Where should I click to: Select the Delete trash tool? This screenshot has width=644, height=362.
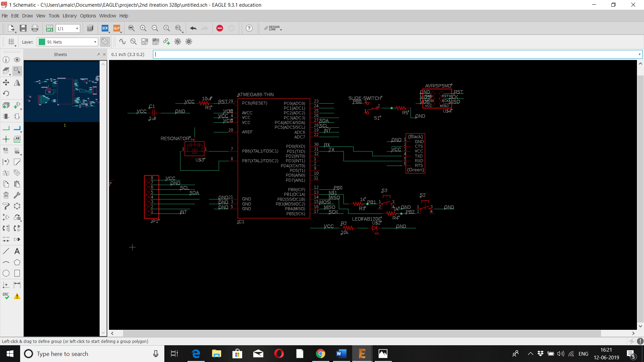(x=6, y=195)
